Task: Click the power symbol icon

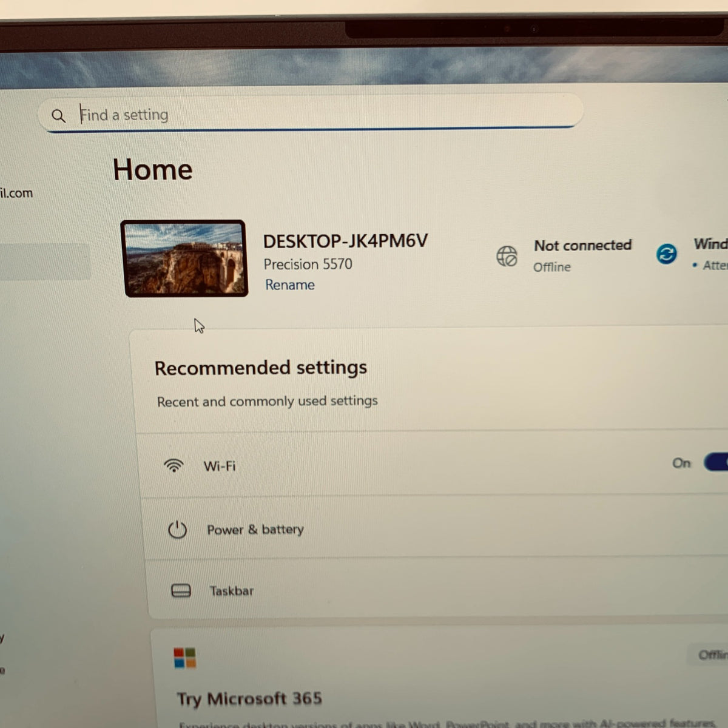Action: (x=177, y=530)
